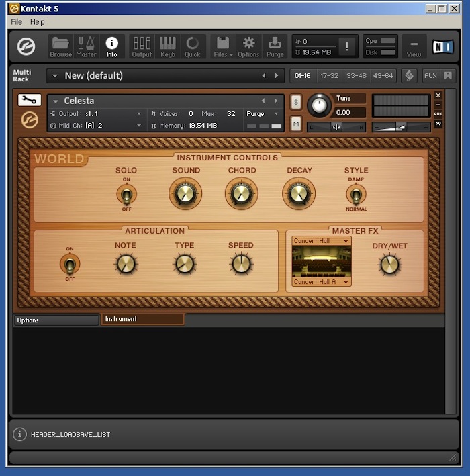Expand the Purge dropdown in instrument header
470x476 pixels.
point(263,114)
